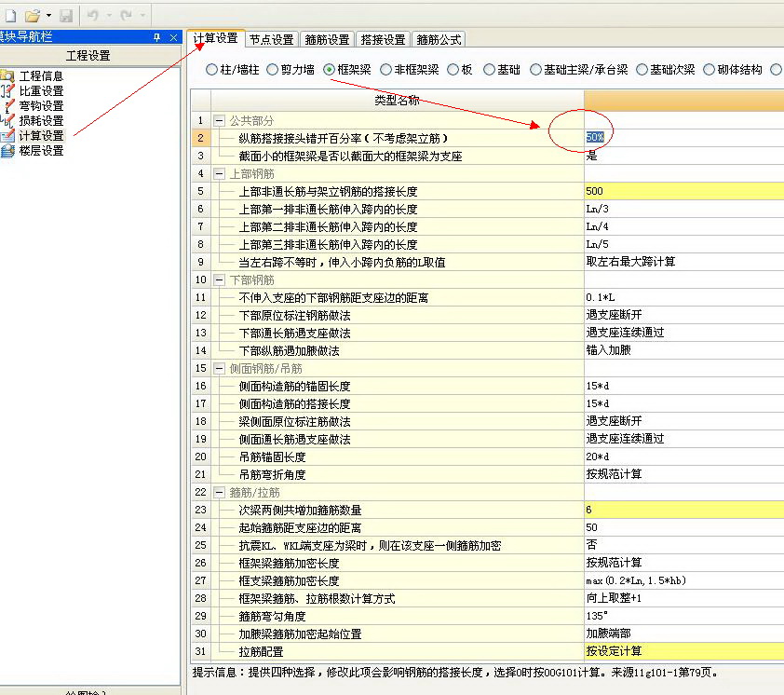784x695 pixels.
Task: Select the 柱/墙柱 radio button
Action: click(x=211, y=70)
